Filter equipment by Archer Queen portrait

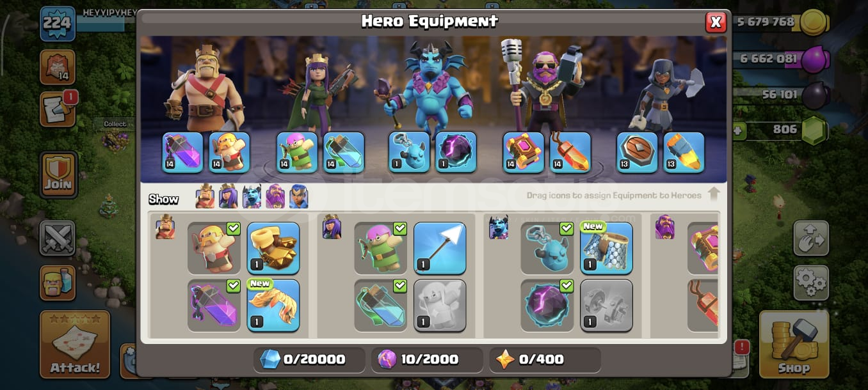(x=229, y=196)
